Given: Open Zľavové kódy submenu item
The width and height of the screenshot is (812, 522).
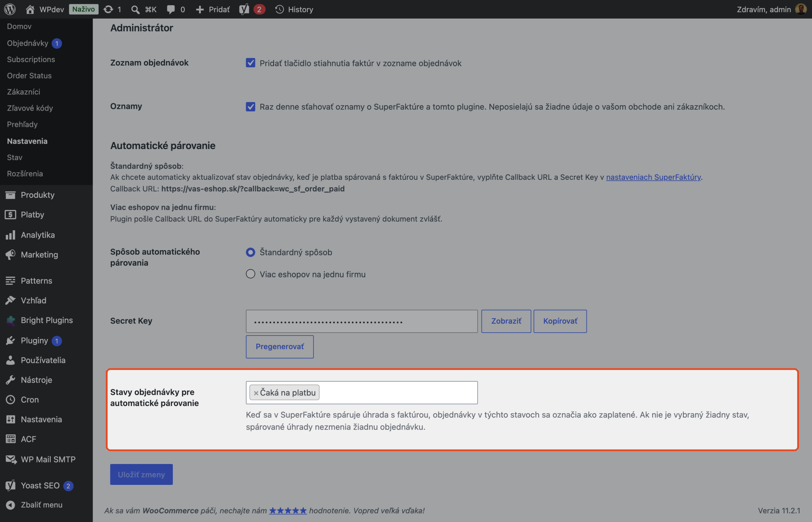Looking at the screenshot, I should (x=30, y=108).
